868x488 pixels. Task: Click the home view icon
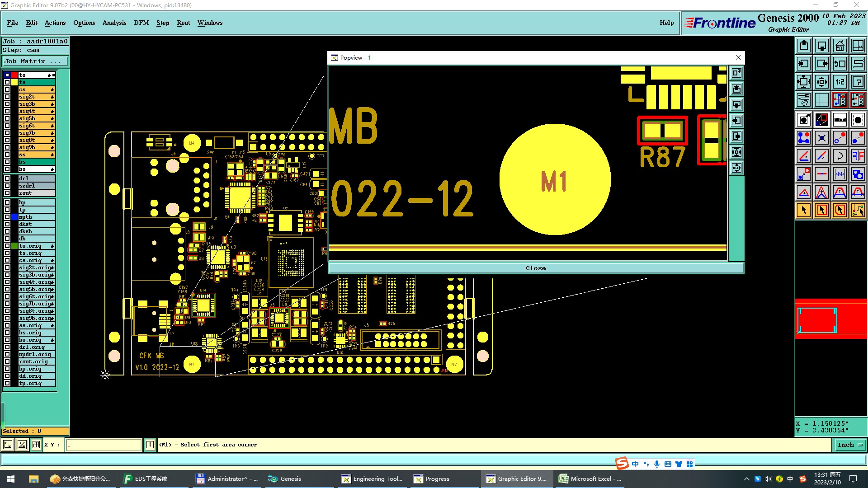[840, 46]
